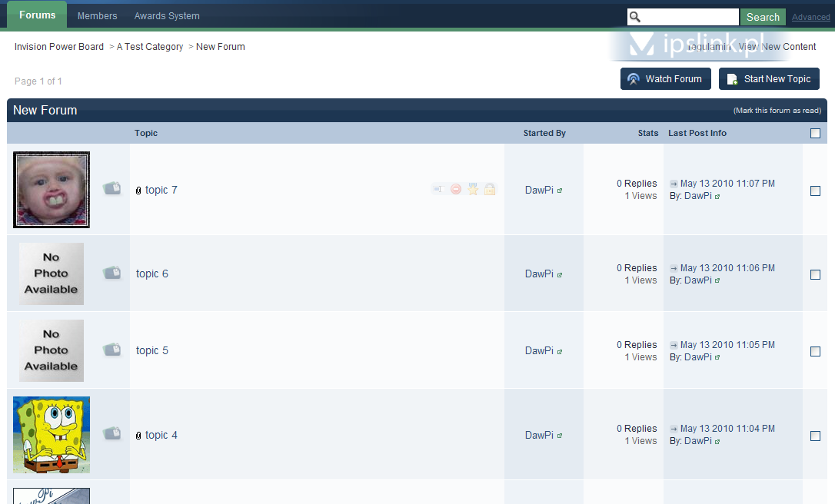Click the topic status folder icon for topic 4
This screenshot has width=835, height=504.
point(111,433)
